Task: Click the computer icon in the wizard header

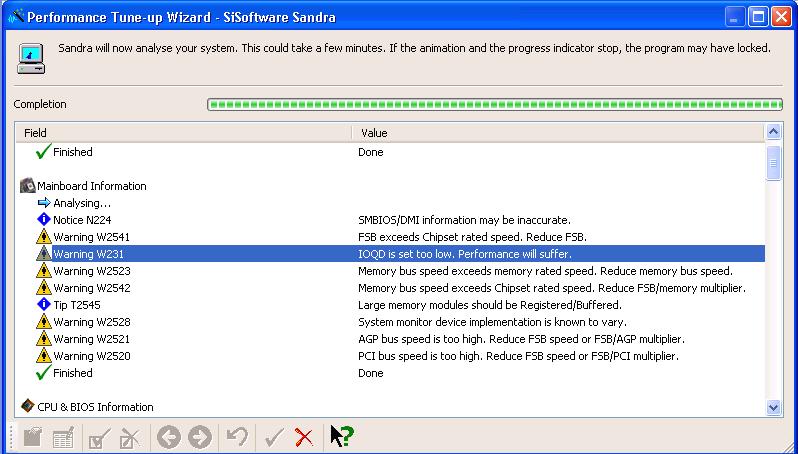Action: click(x=31, y=58)
